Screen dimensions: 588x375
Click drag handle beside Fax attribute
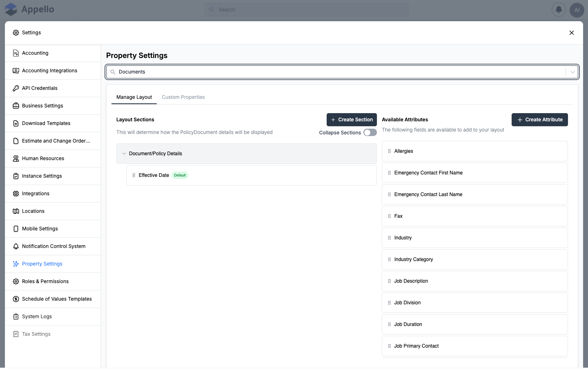click(x=390, y=216)
